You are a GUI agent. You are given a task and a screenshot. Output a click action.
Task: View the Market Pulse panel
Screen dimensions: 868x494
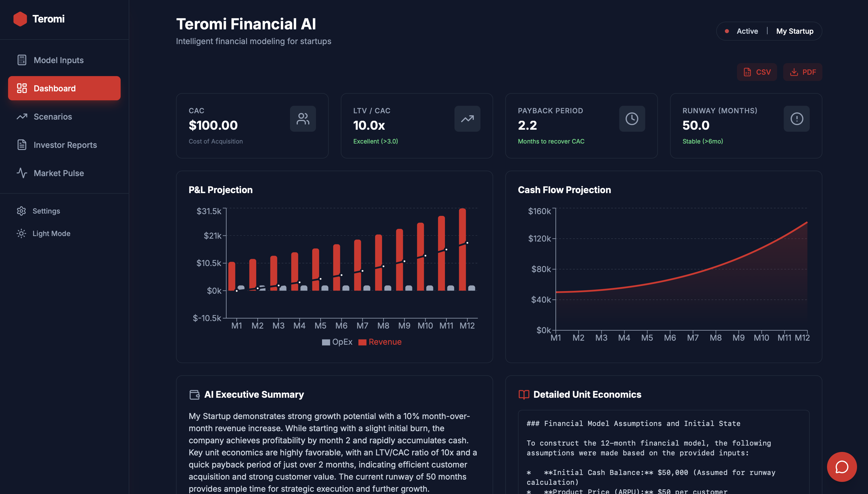pyautogui.click(x=58, y=173)
